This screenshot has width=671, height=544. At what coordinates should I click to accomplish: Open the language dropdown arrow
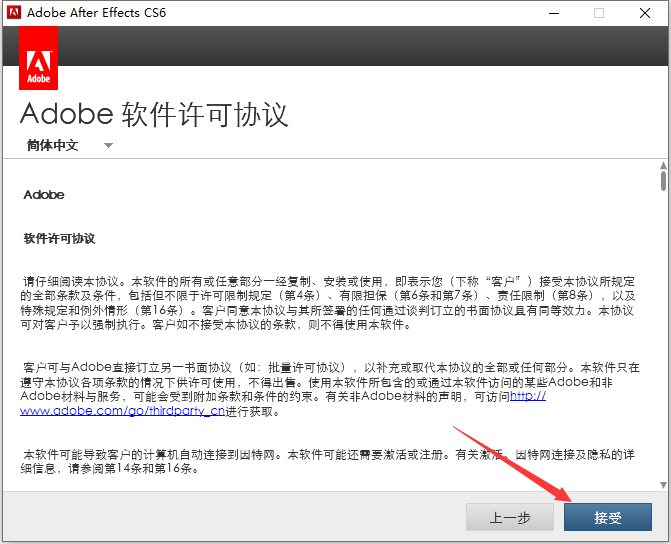point(108,146)
